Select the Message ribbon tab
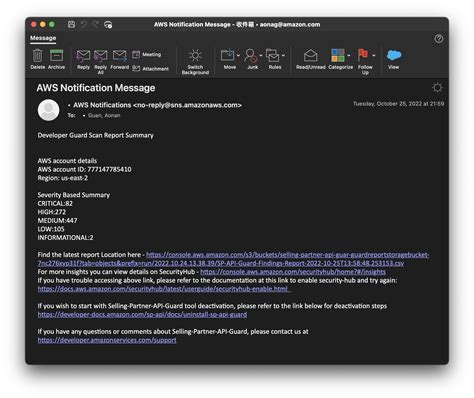 pos(43,38)
